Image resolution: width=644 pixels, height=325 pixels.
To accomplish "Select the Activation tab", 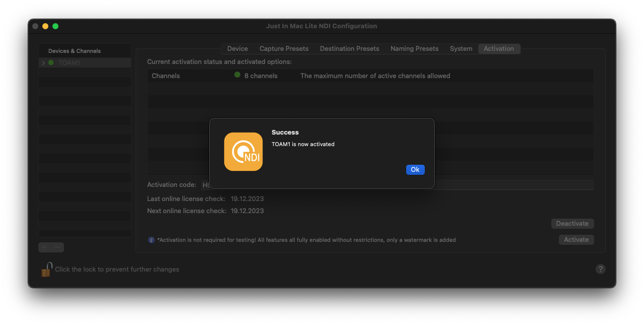I will point(499,49).
